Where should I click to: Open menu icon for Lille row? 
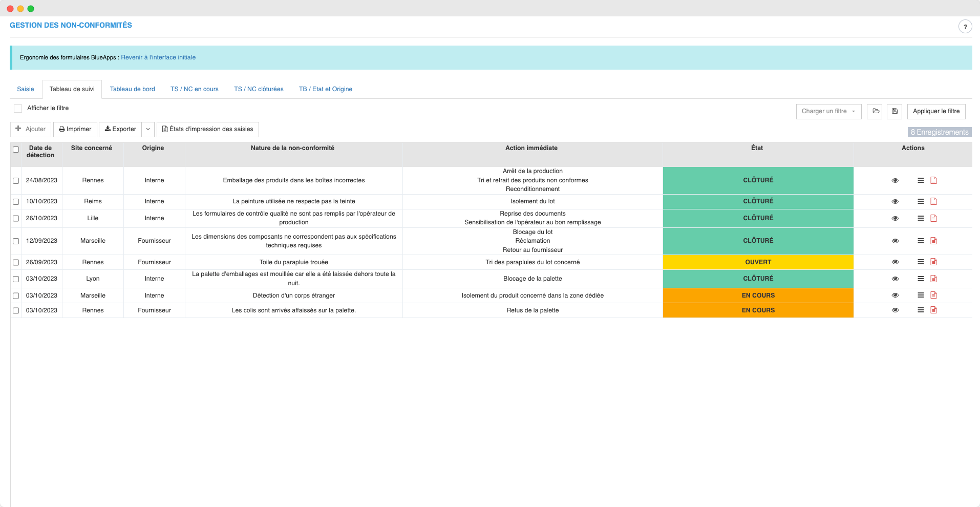click(x=921, y=218)
